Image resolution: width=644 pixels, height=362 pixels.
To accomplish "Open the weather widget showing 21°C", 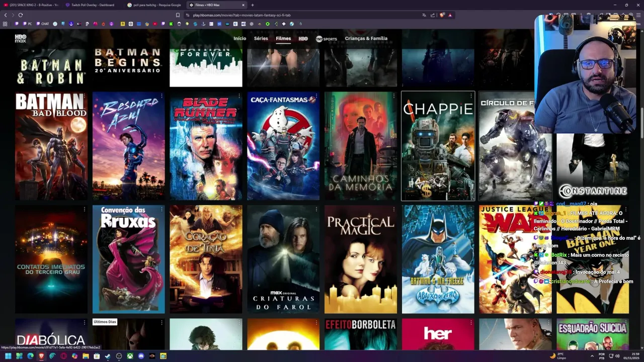I will (559, 356).
